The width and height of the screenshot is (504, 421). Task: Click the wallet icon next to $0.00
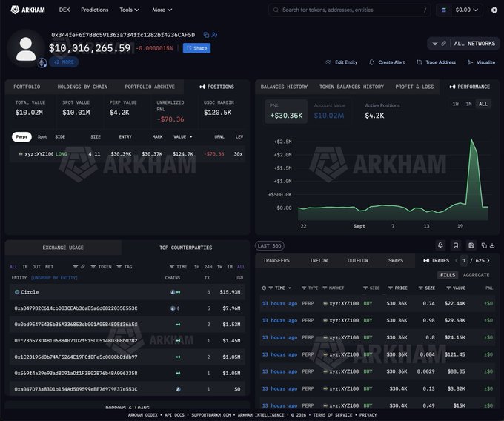coord(443,10)
